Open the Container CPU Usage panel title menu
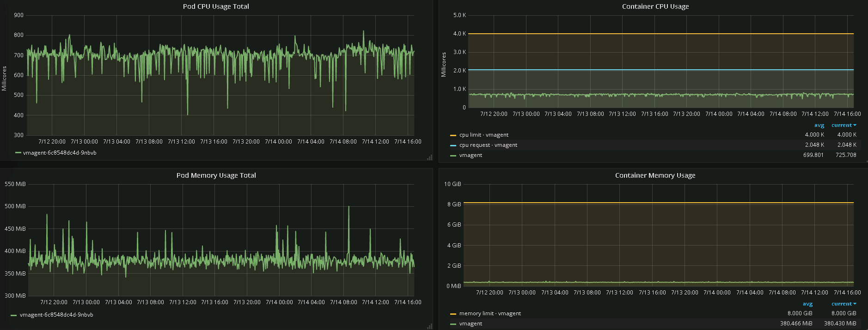This screenshot has height=330, width=868. [x=655, y=6]
